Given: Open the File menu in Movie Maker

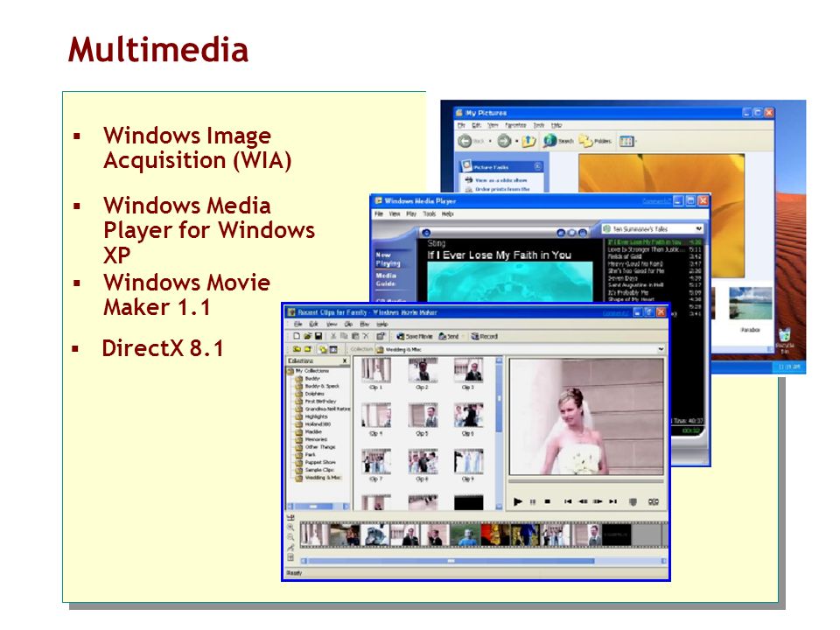Looking at the screenshot, I should point(297,324).
